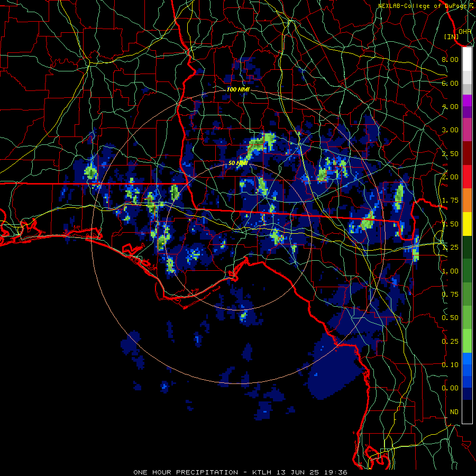
Task: Click the 2.50 legend value
Action: pyautogui.click(x=450, y=153)
